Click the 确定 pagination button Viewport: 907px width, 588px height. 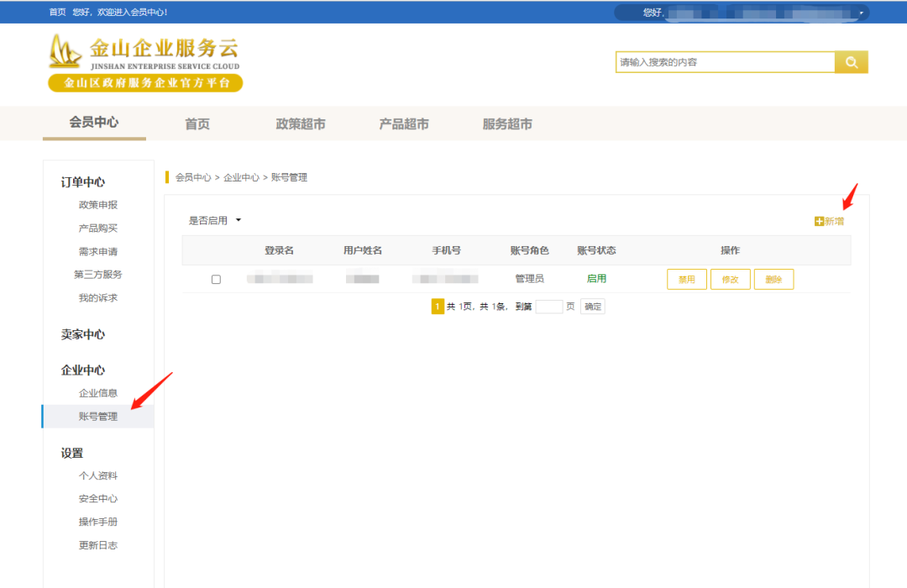[593, 307]
